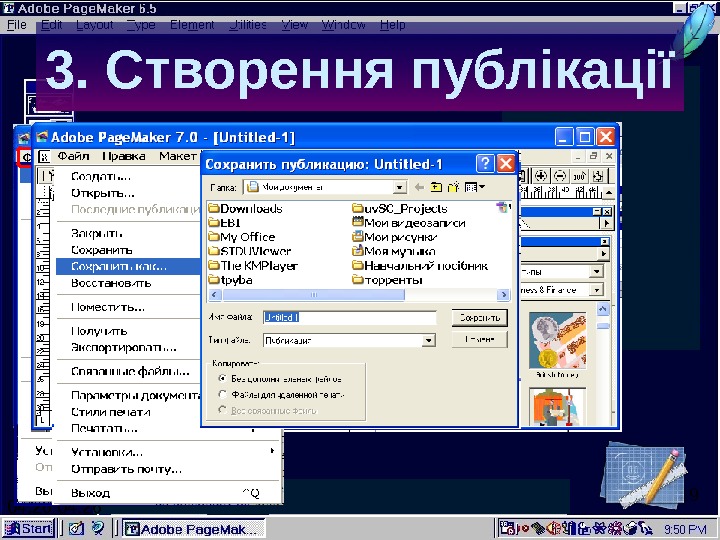Click the actual size 100% toolbar icon
The image size is (720, 540).
(579, 176)
